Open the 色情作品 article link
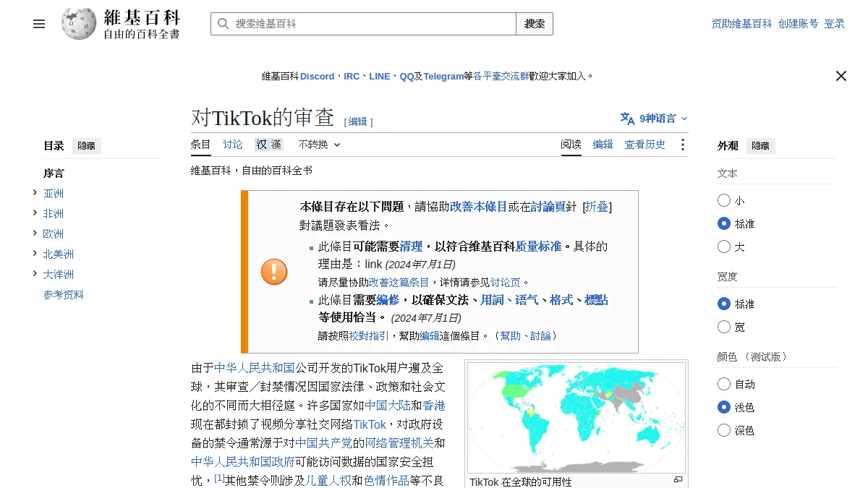Viewport: 868px width, 488px height. coord(386,481)
